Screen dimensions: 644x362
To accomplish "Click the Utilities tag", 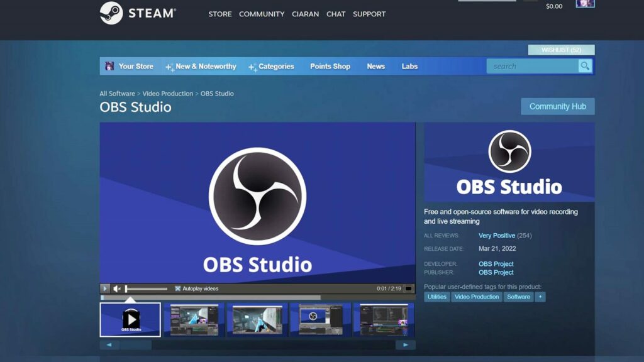I will [436, 297].
